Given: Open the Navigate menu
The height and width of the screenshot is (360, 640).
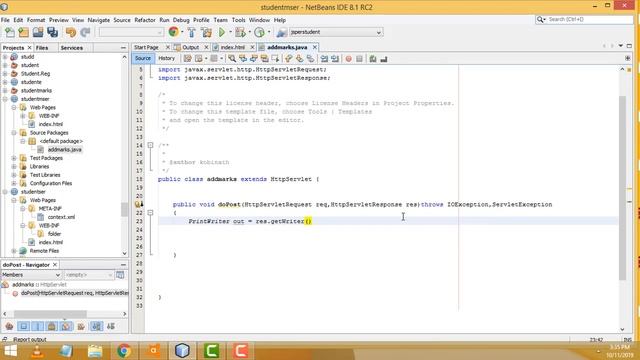Looking at the screenshot, I should pos(99,20).
